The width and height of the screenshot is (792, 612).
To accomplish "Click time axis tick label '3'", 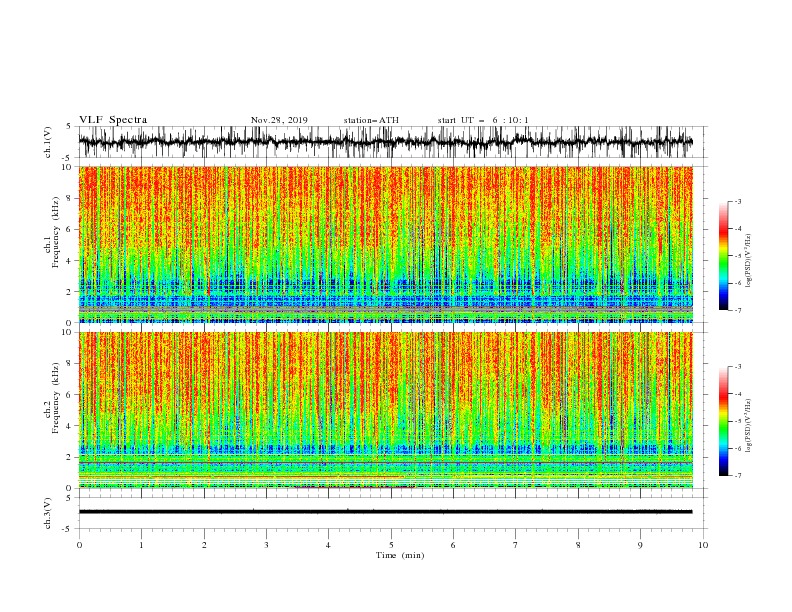I will 266,545.
